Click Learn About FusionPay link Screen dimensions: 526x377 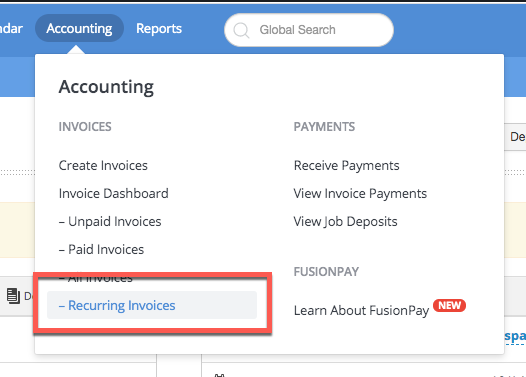tap(361, 310)
